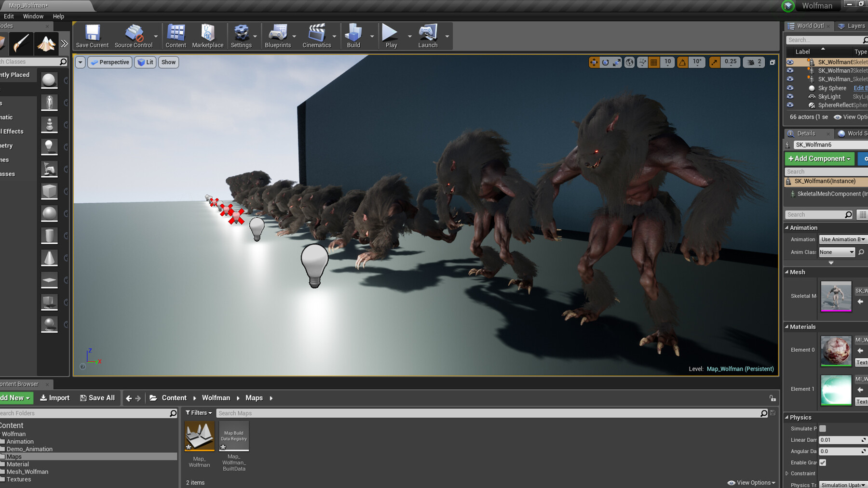This screenshot has width=868, height=488.
Task: Expand the Constraints section
Action: (x=787, y=474)
